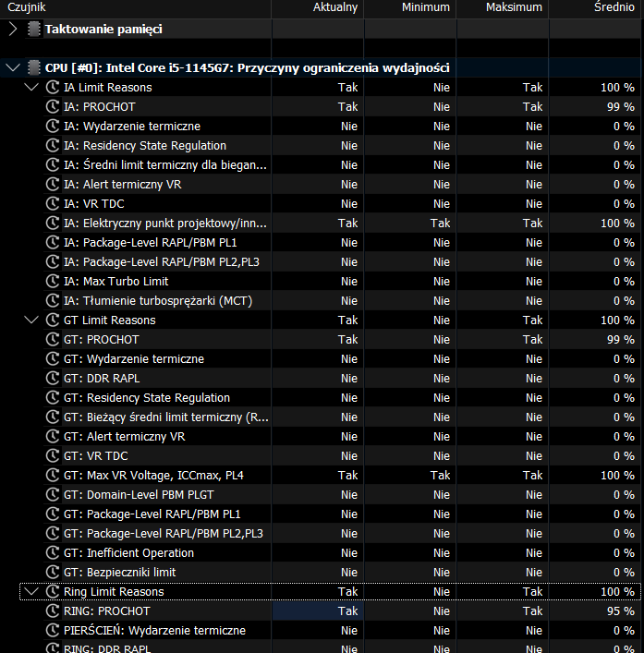Click Maksimum value Tak for IA Limit Reasons
The height and width of the screenshot is (653, 644).
(533, 87)
